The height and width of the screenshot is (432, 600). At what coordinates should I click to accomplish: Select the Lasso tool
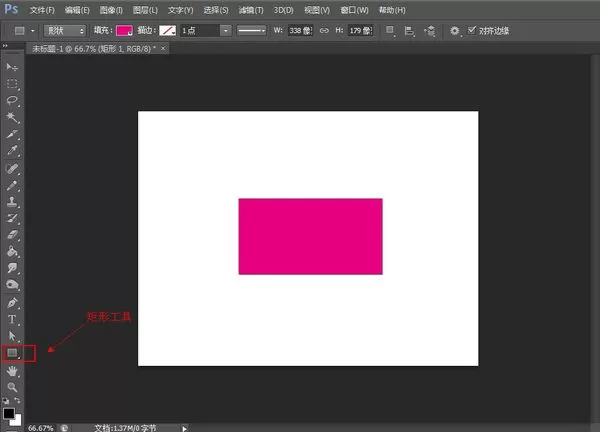(12, 101)
